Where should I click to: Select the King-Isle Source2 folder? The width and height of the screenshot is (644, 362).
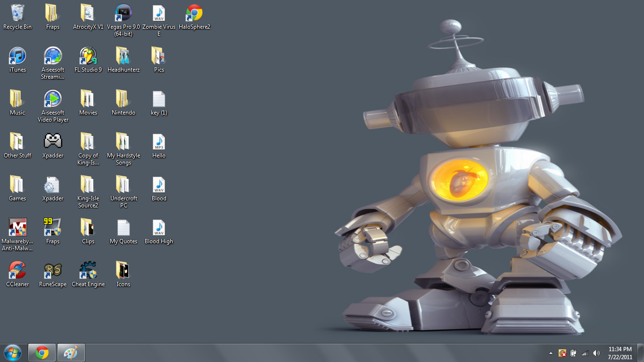(88, 192)
